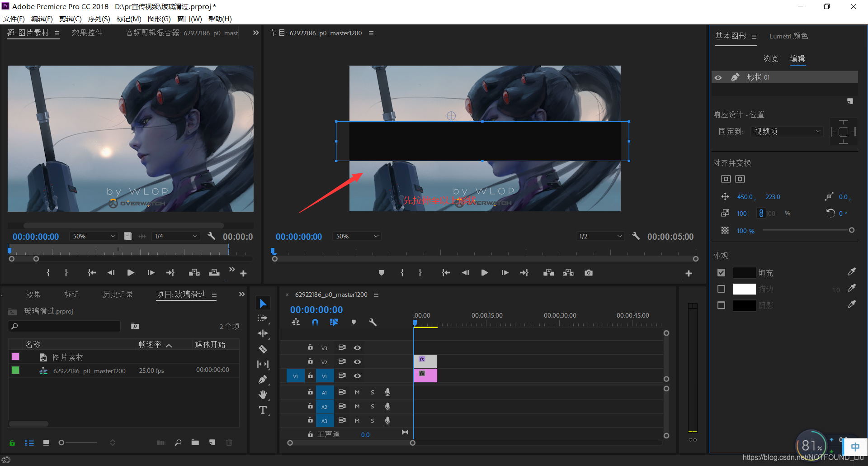Click Extract button in Program monitor

pos(568,273)
